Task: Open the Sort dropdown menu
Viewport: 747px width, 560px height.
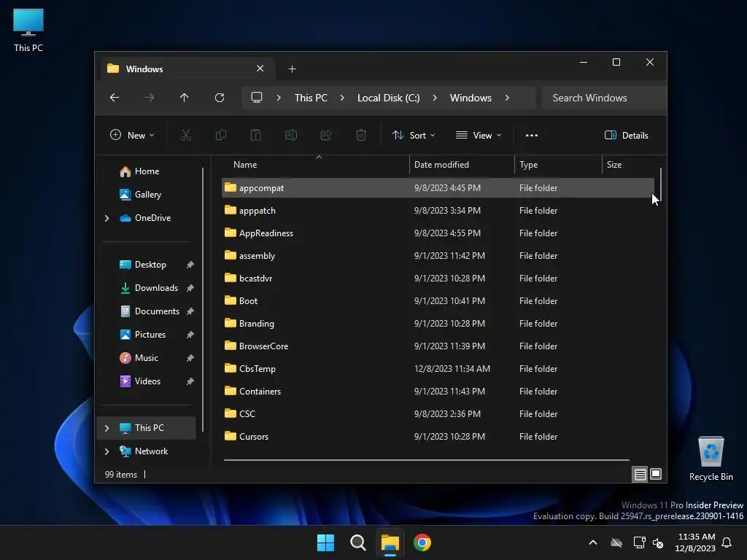Action: point(414,135)
